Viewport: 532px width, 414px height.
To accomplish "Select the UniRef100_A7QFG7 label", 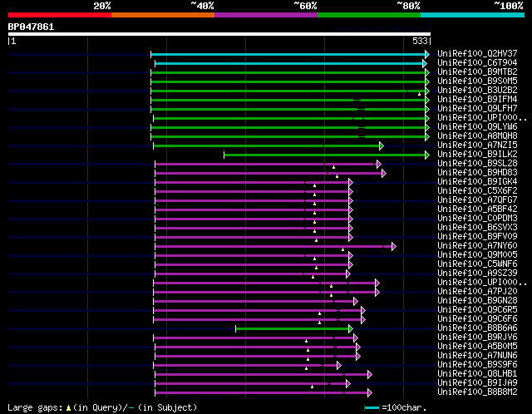I will (x=477, y=200).
